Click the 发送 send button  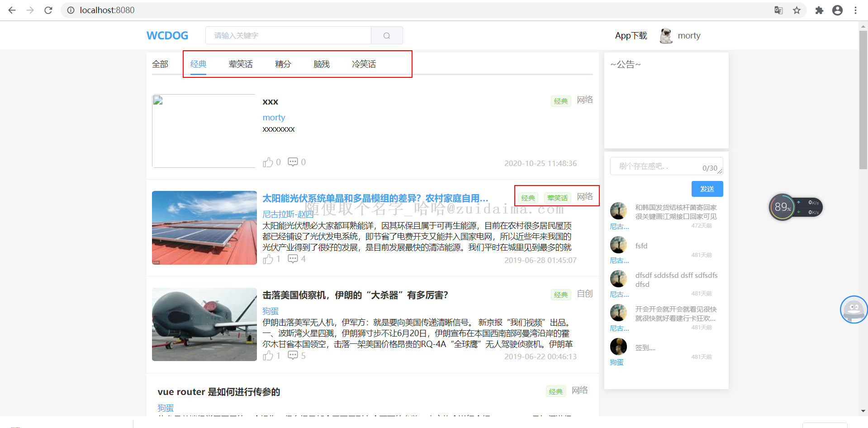click(x=707, y=189)
